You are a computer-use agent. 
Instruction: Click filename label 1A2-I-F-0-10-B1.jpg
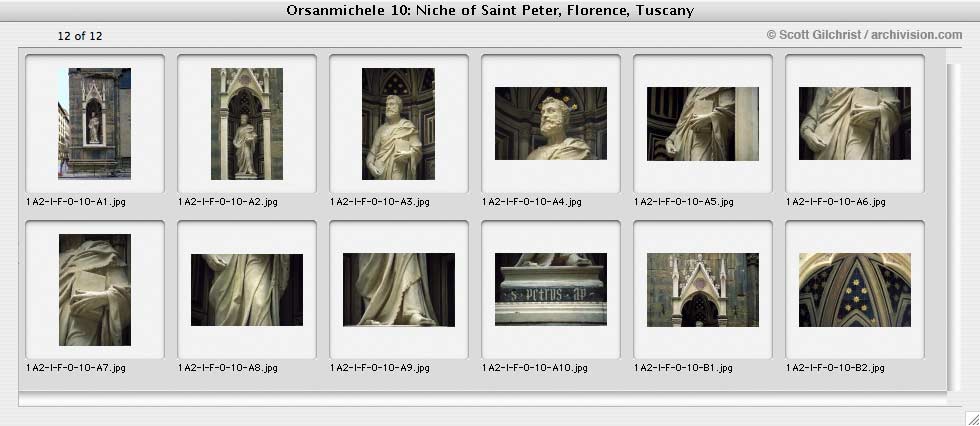click(682, 368)
